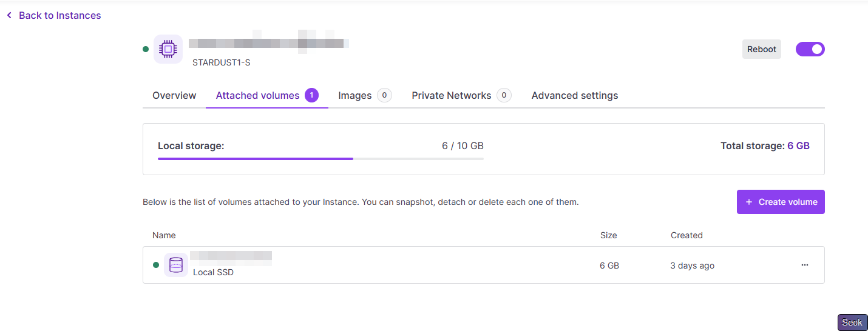Click the Total storage 6 GB value

[x=798, y=145]
